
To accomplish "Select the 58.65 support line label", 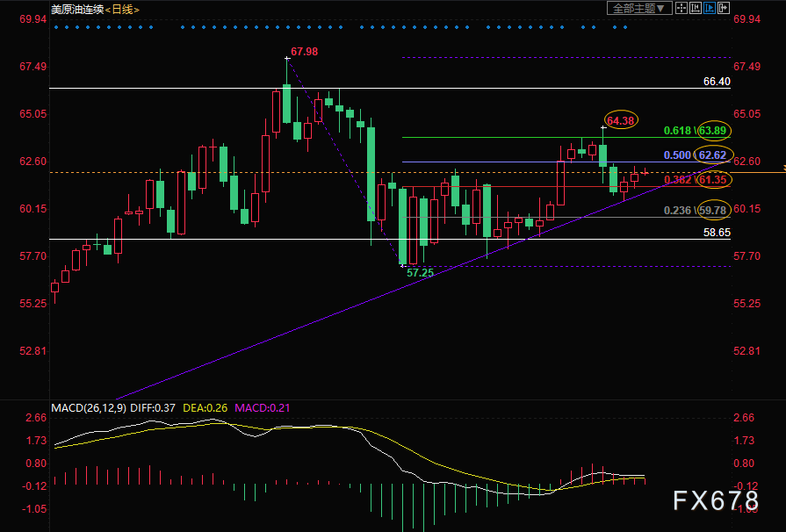I will (x=717, y=233).
